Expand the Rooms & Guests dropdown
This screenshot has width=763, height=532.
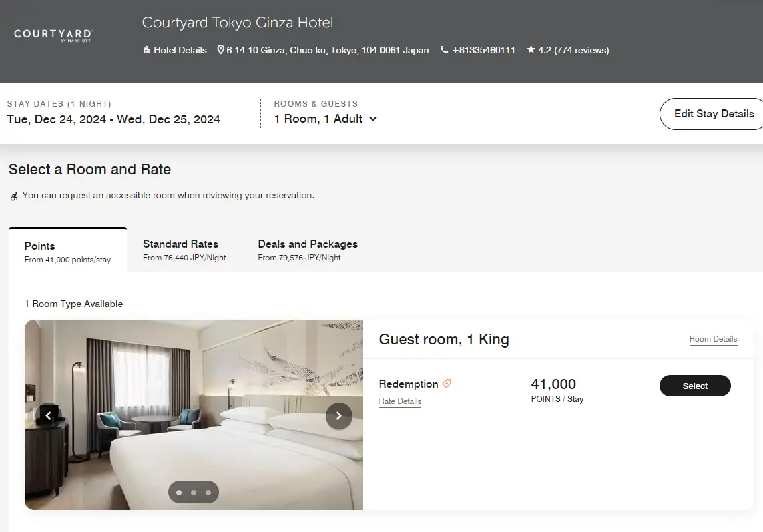point(326,119)
